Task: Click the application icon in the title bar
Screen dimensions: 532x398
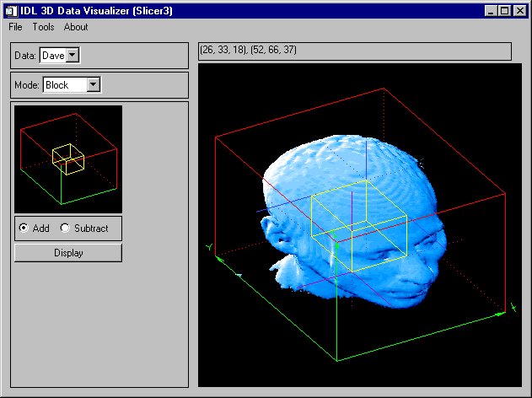Action: click(10, 10)
